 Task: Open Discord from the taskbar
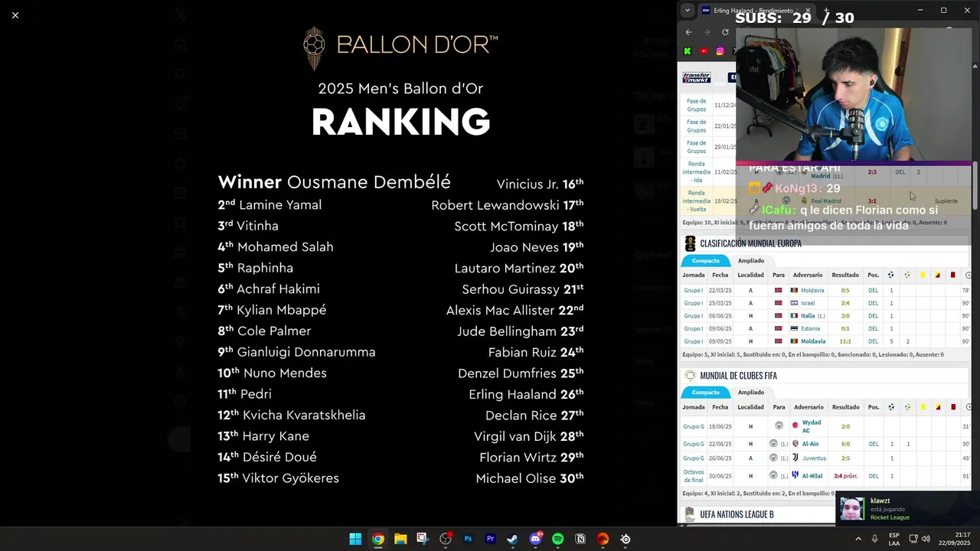535,539
